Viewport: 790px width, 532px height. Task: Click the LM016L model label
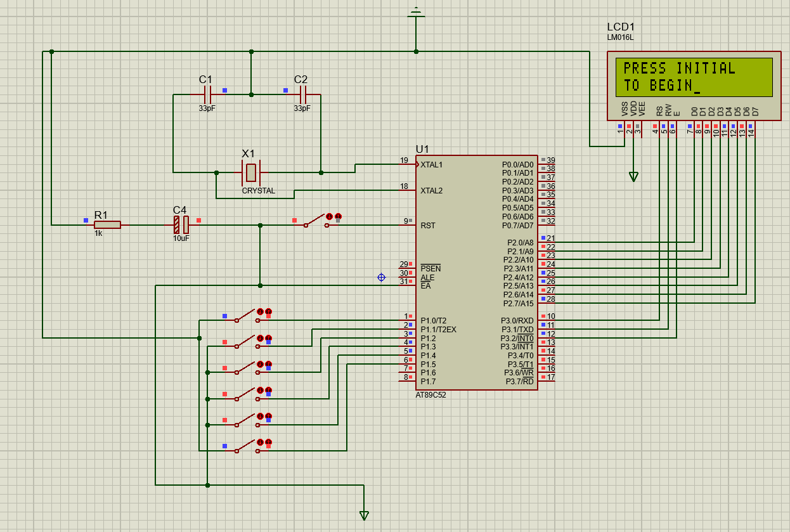point(620,37)
